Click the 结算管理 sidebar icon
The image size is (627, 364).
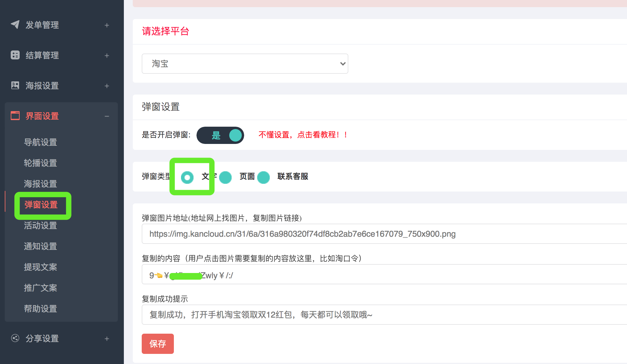tap(15, 55)
